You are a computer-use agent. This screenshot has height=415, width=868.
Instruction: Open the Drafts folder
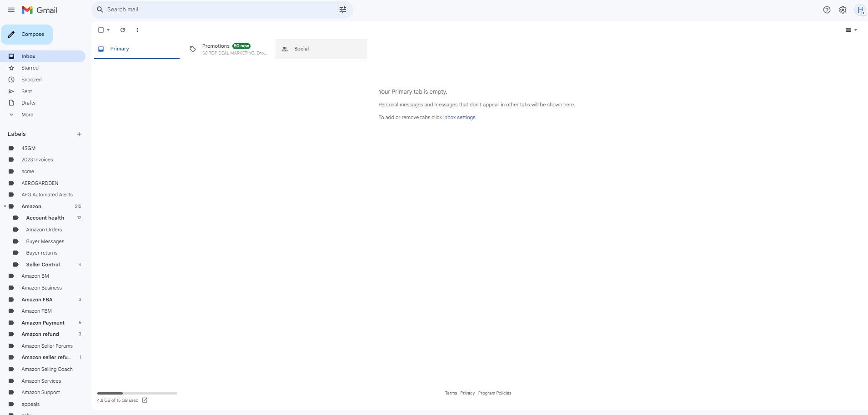pyautogui.click(x=43, y=103)
